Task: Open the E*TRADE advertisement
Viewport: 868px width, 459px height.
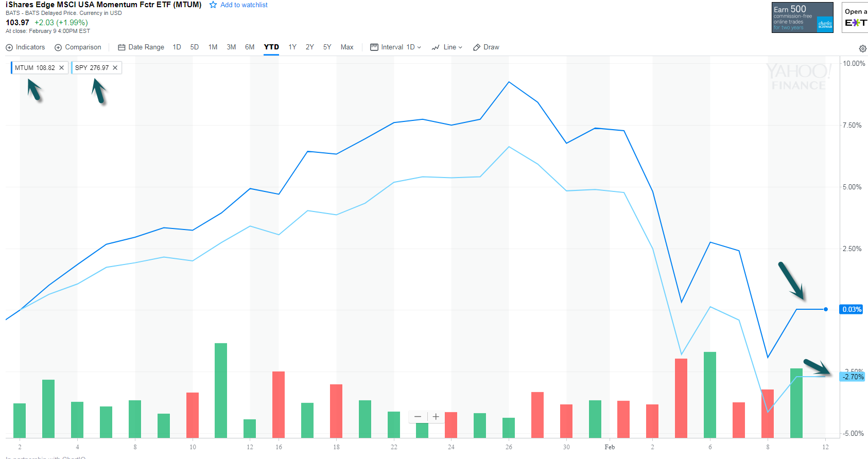Action: [855, 17]
